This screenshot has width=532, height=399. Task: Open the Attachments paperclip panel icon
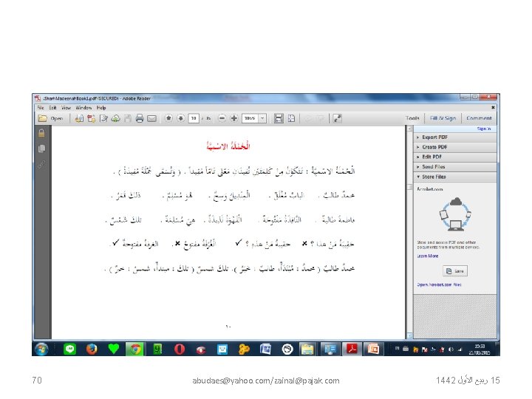coord(41,164)
